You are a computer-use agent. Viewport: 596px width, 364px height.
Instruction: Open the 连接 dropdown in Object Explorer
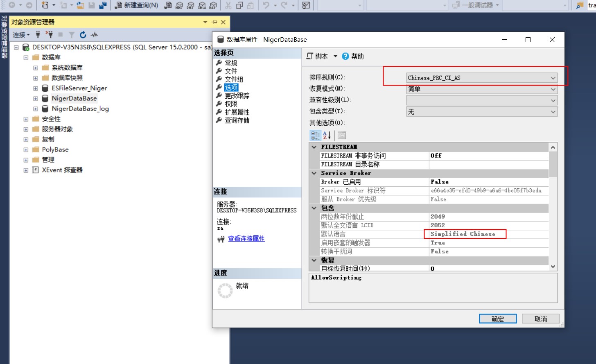(x=21, y=35)
